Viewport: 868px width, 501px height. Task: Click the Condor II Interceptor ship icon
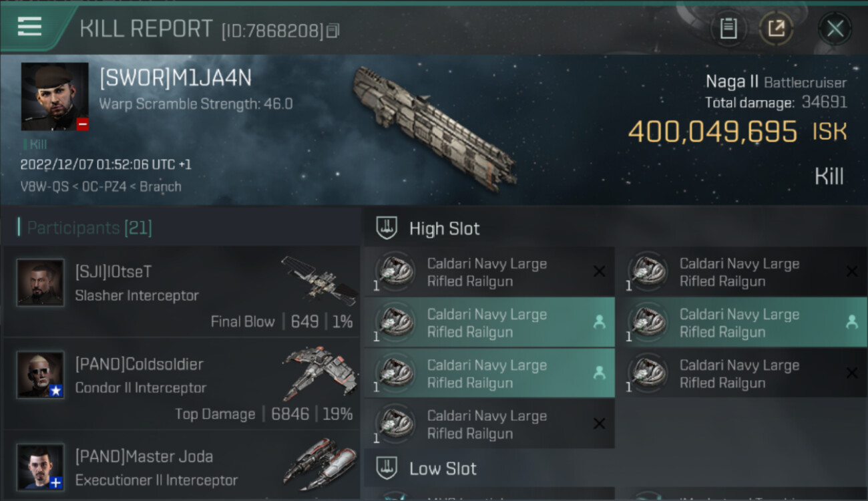(x=319, y=373)
